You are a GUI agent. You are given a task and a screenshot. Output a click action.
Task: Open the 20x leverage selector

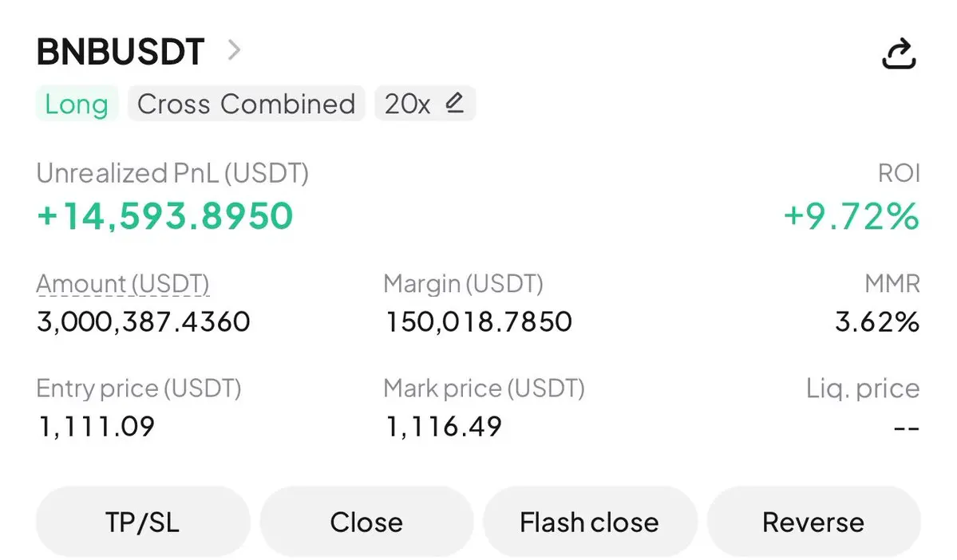pyautogui.click(x=408, y=105)
